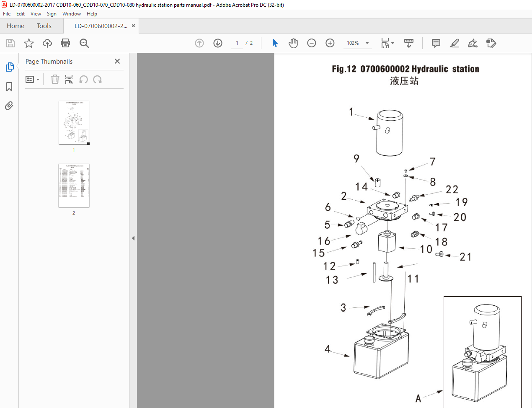The image size is (532, 408).
Task: Go to previous page arrow
Action: point(199,43)
